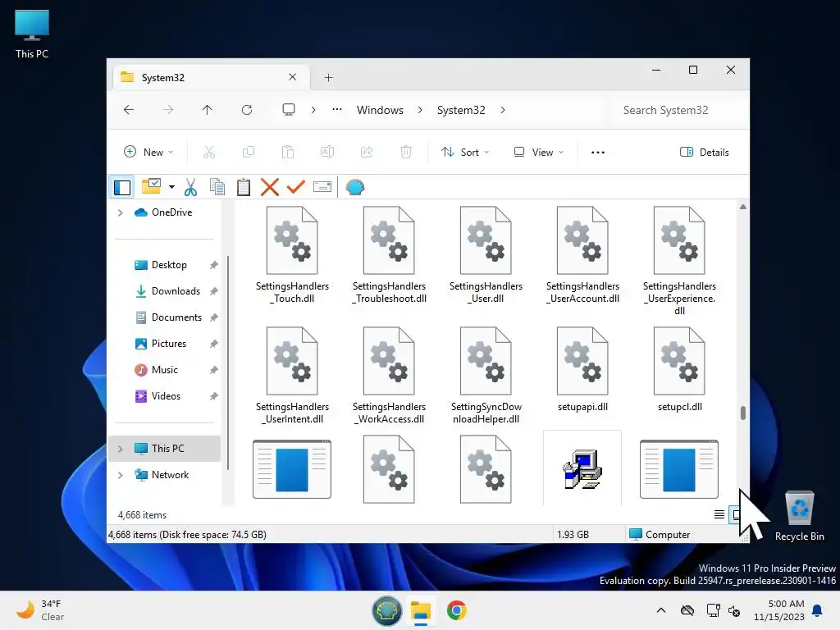Open the Start shell button on taskbar
This screenshot has height=630, width=840.
(x=387, y=610)
